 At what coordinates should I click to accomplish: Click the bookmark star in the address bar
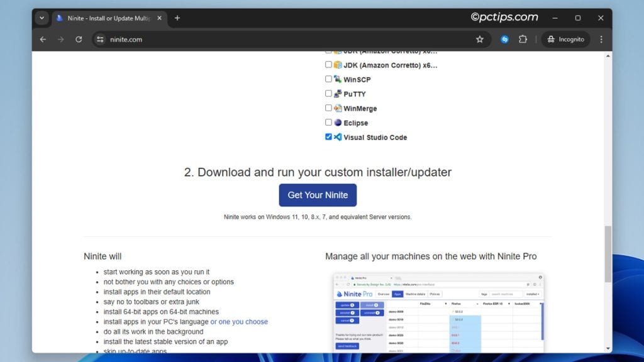tap(480, 38)
